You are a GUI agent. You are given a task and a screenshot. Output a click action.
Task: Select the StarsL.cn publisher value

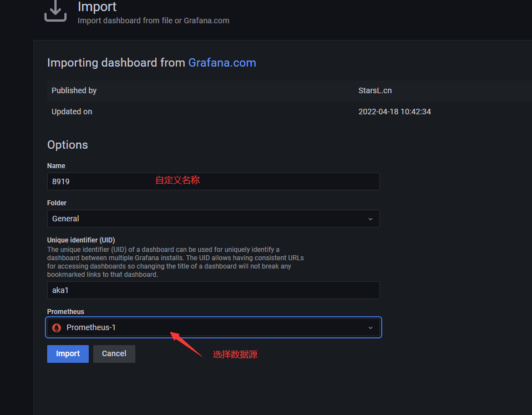pos(375,90)
